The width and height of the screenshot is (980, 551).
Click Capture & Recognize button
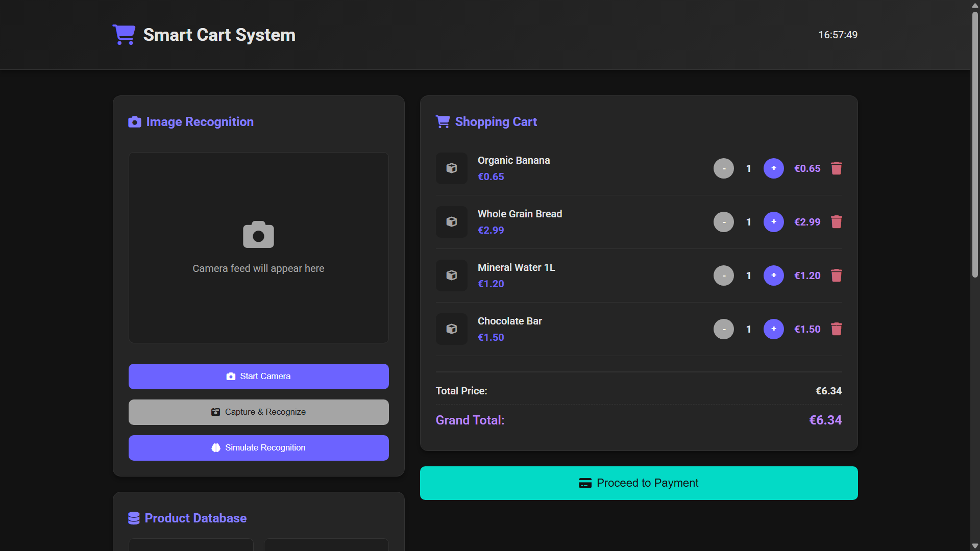259,412
